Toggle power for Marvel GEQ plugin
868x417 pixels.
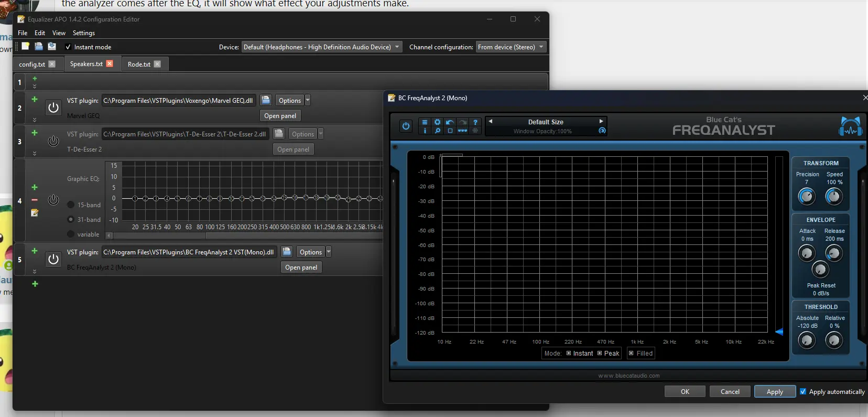tap(53, 108)
